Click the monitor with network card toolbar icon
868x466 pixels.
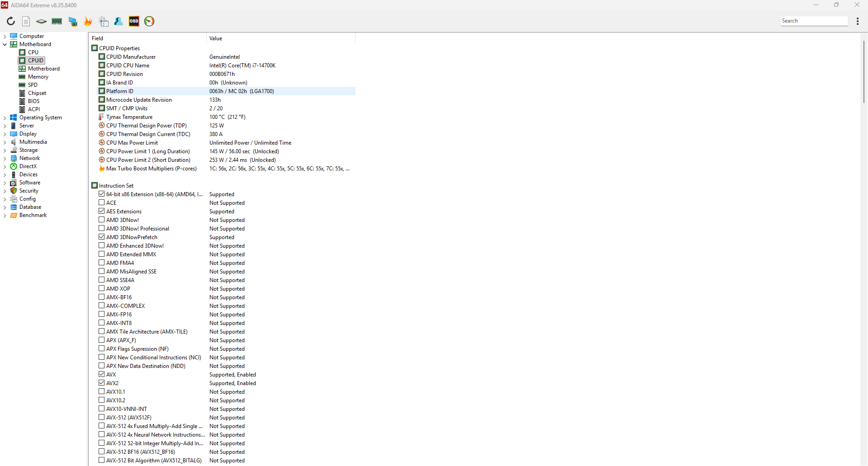[x=73, y=21]
